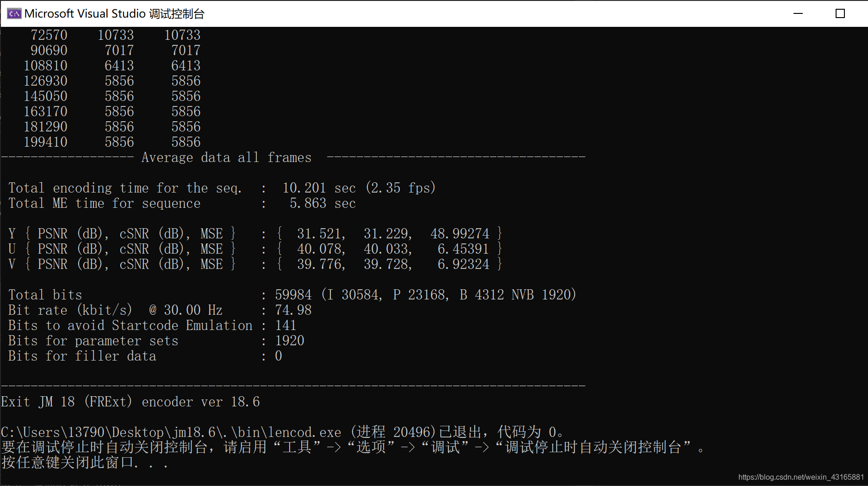Select the 'NVB 1920' value
The image size is (868, 486).
pos(541,295)
